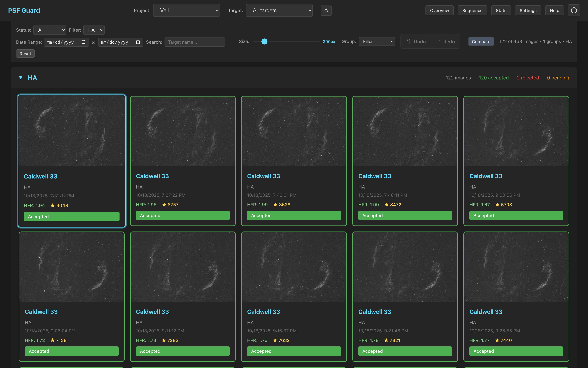Open the info circle icon in header
Viewport: 588px width, 368px height.
[574, 11]
